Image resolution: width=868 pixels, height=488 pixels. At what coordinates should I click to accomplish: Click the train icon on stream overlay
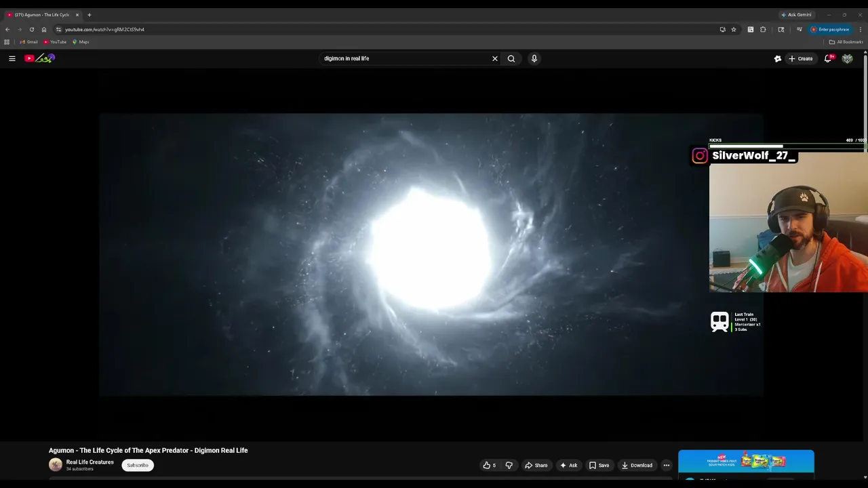(x=719, y=322)
